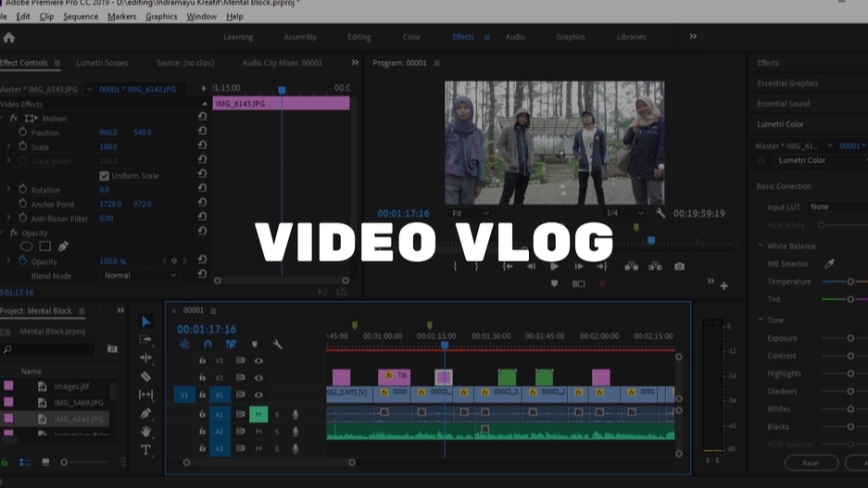This screenshot has width=868, height=488.
Task: Click the Reset button in Lumetri
Action: (x=811, y=463)
